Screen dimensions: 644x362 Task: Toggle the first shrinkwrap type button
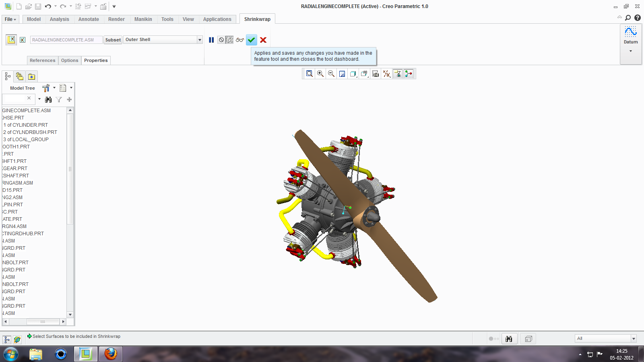click(11, 39)
